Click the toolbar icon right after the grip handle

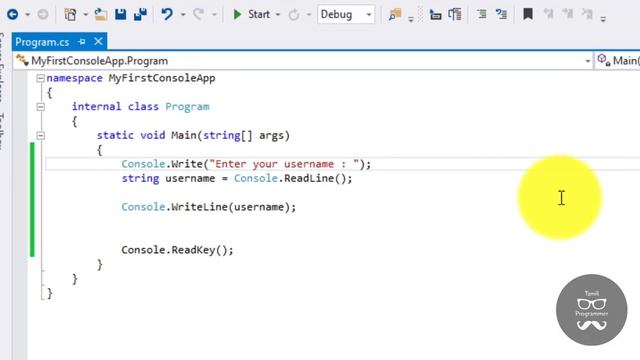[x=435, y=15]
